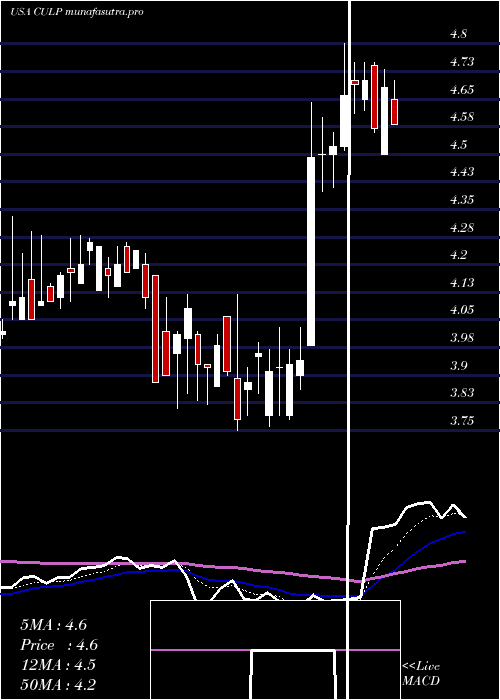Screen dimensions: 500x700
Task: Click the '12MA : 4.5' reading
Action: 58,665
